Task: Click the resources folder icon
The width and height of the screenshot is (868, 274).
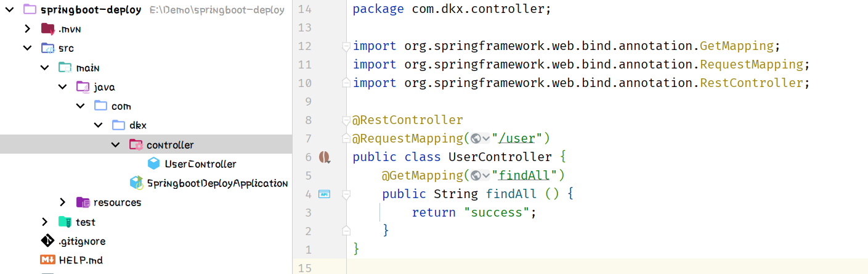Action: pyautogui.click(x=83, y=202)
